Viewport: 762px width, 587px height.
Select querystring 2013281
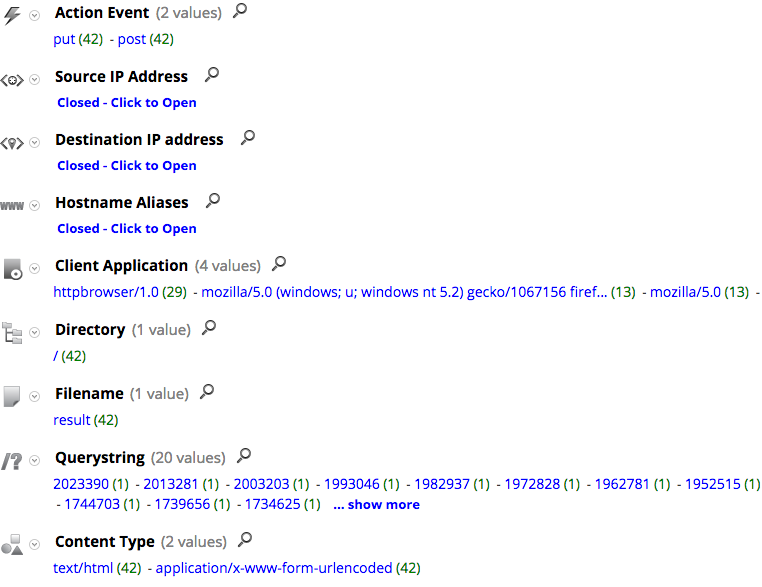coord(171,484)
